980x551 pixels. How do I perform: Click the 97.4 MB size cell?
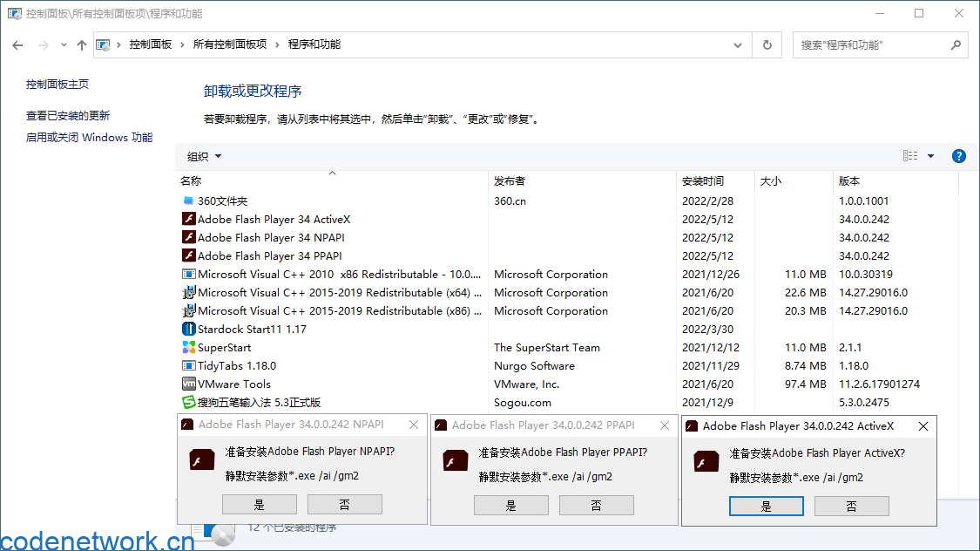coord(806,384)
